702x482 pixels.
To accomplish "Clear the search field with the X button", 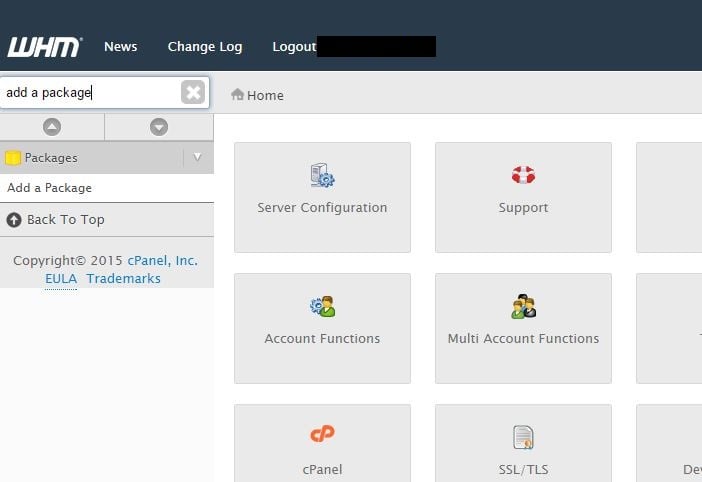I will pos(193,92).
